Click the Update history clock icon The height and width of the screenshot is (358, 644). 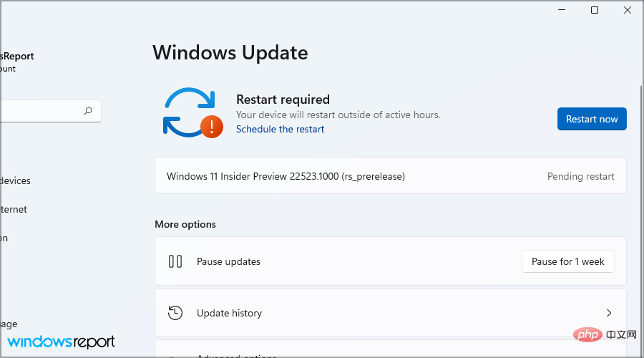click(175, 313)
